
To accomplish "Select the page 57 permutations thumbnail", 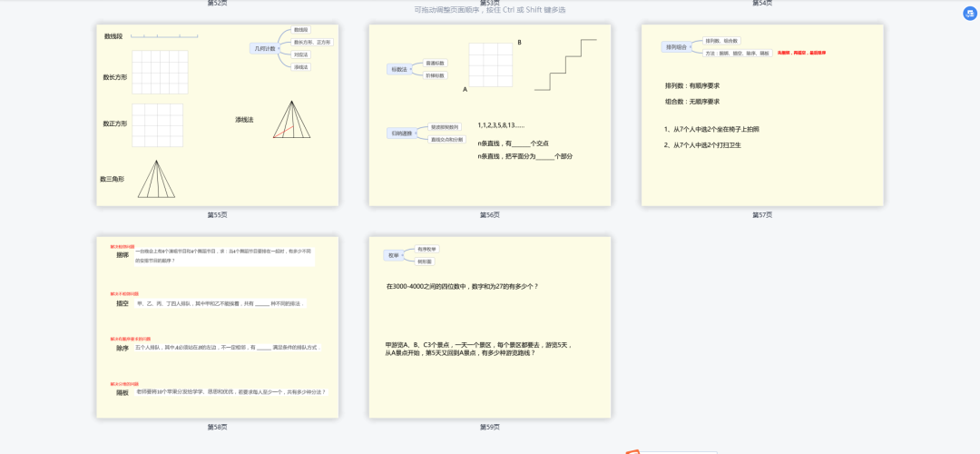I will [762, 115].
